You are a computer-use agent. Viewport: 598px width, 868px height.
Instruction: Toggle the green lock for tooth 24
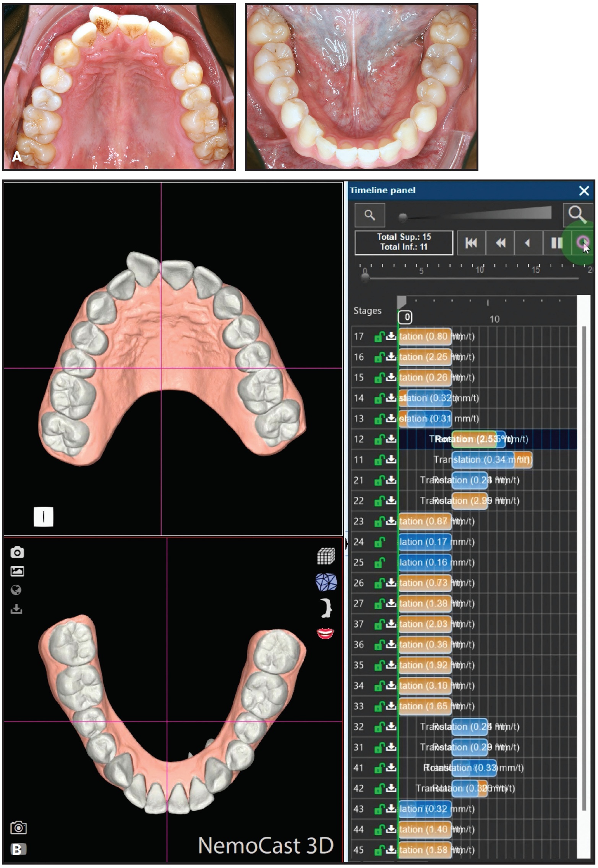379,542
